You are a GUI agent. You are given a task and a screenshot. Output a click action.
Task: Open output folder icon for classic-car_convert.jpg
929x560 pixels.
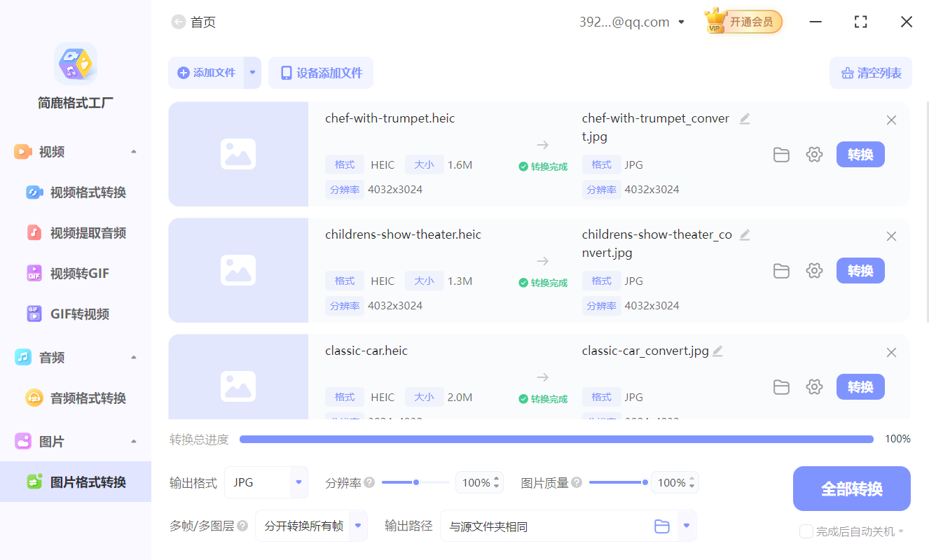pyautogui.click(x=781, y=386)
